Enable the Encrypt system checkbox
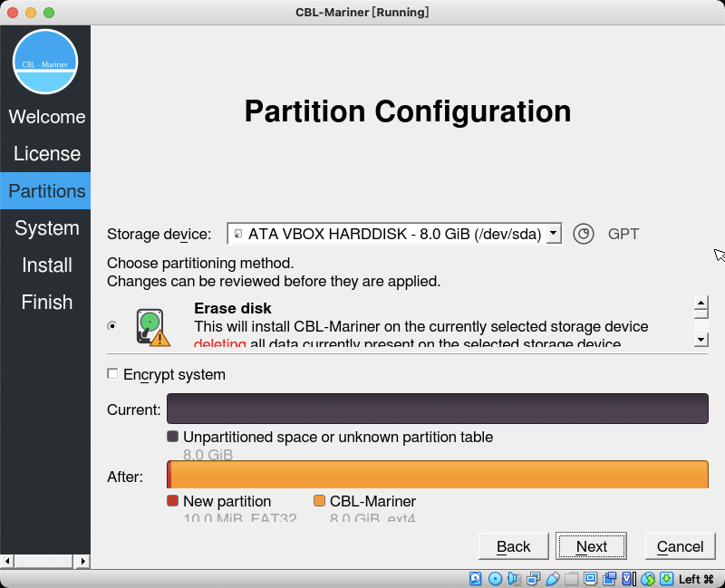Image resolution: width=725 pixels, height=588 pixels. tap(112, 373)
